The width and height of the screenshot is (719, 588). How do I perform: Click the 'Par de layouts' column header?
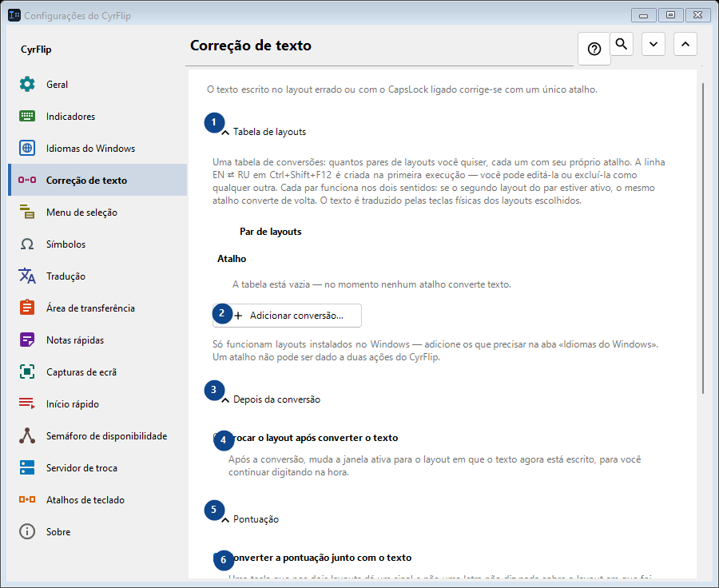(271, 232)
